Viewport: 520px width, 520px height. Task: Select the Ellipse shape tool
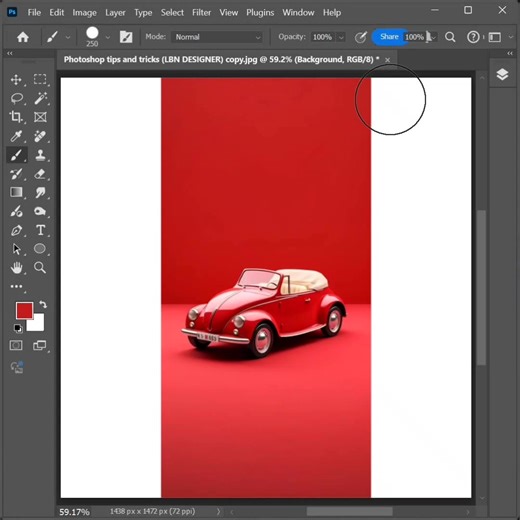click(40, 249)
